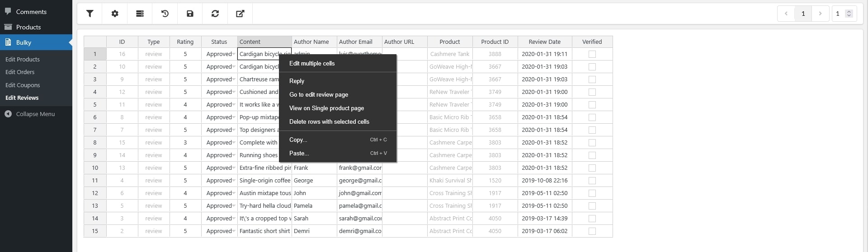Click the Review Date column header
Screen dimensions: 868x252
tap(544, 42)
